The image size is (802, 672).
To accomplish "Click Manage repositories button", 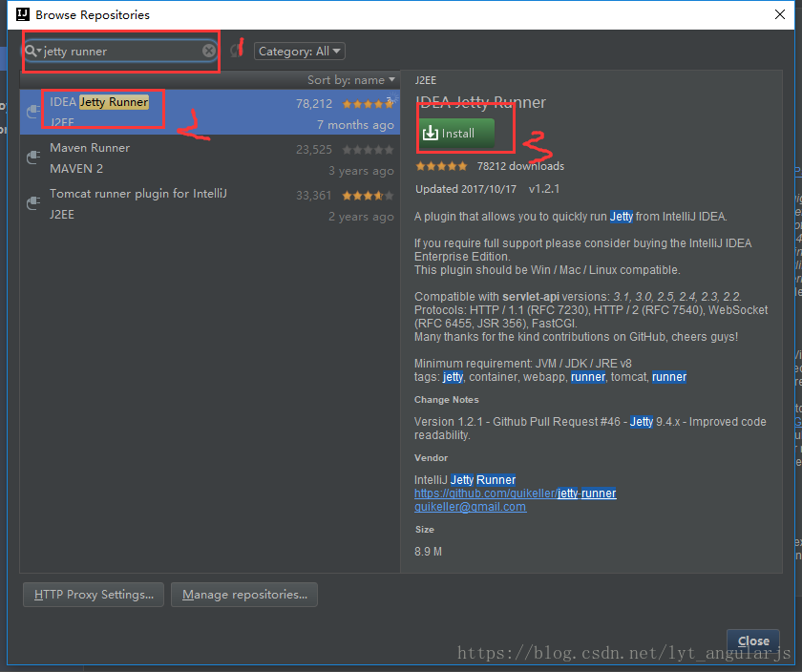I will point(244,595).
